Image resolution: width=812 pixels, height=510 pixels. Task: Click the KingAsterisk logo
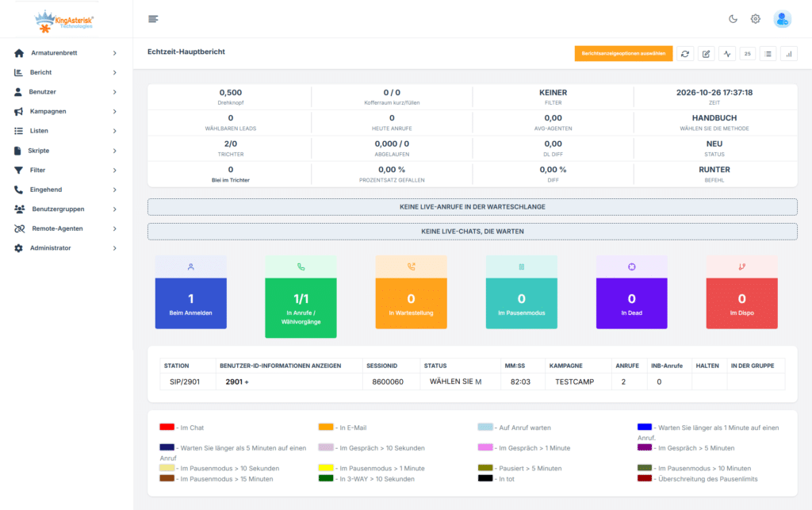click(x=63, y=21)
